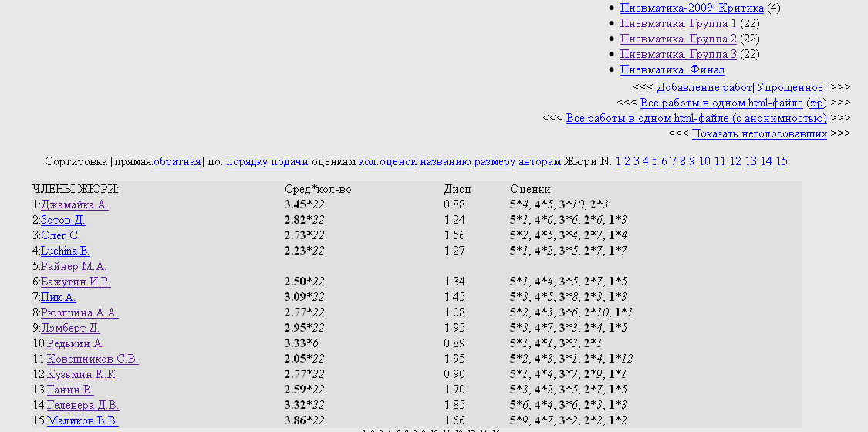Download the zip archive of all works

(815, 103)
